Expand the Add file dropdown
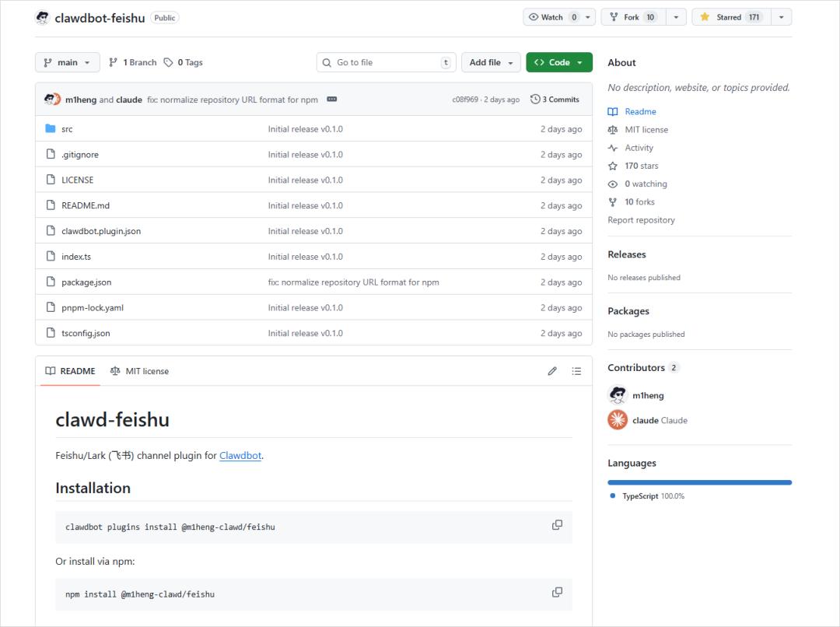 (x=492, y=62)
